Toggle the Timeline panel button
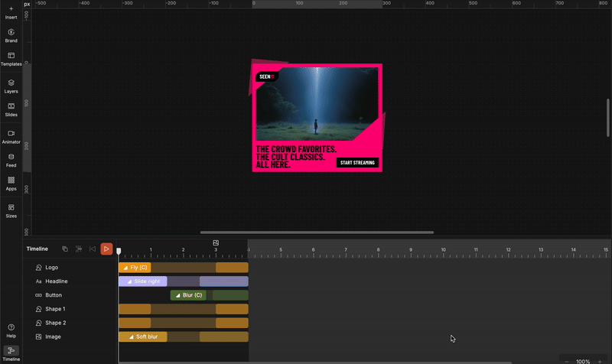 pyautogui.click(x=11, y=353)
